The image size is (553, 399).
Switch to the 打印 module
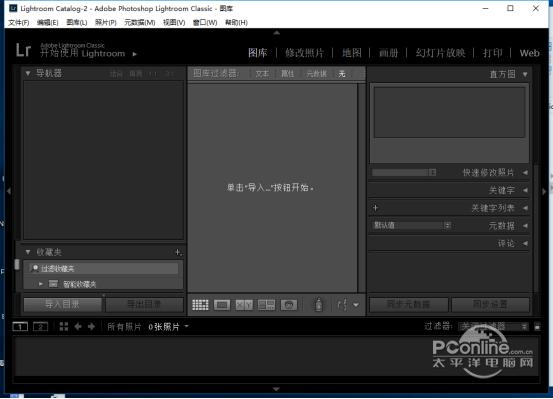493,53
